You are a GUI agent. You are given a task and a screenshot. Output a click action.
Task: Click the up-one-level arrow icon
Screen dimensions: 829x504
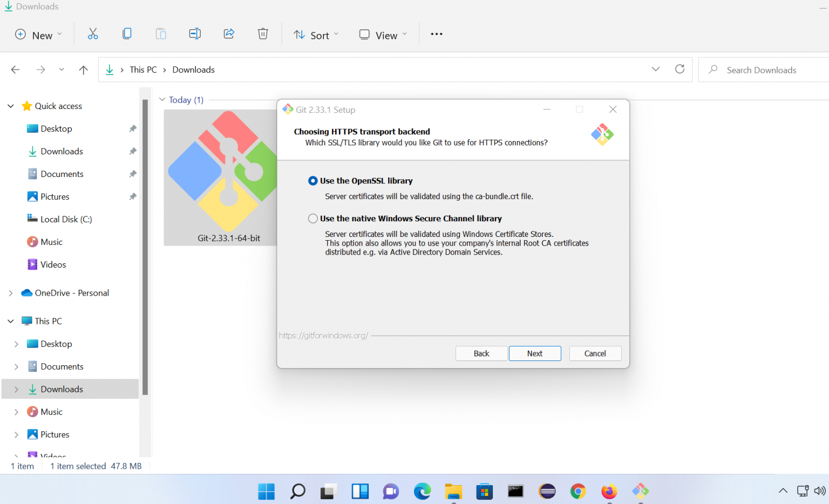(83, 69)
